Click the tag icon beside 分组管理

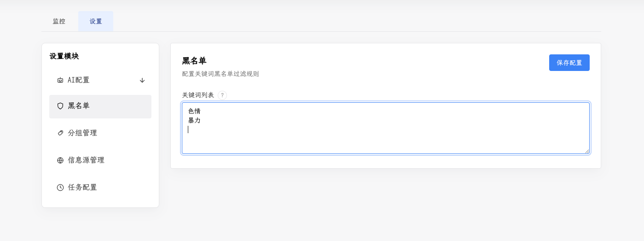(60, 133)
